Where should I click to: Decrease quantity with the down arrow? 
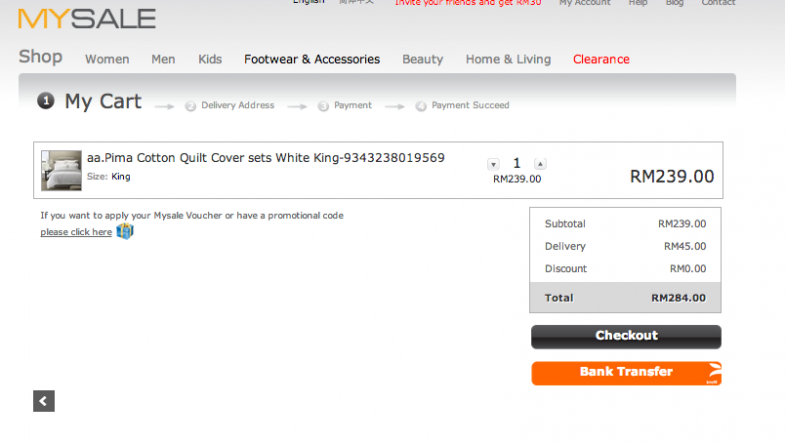pyautogui.click(x=493, y=164)
